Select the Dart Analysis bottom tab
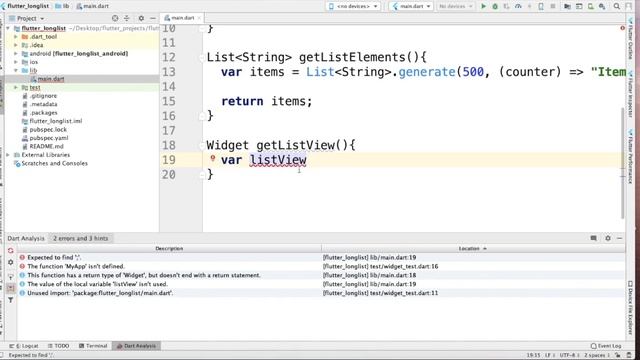The height and width of the screenshot is (360, 640). [136, 346]
